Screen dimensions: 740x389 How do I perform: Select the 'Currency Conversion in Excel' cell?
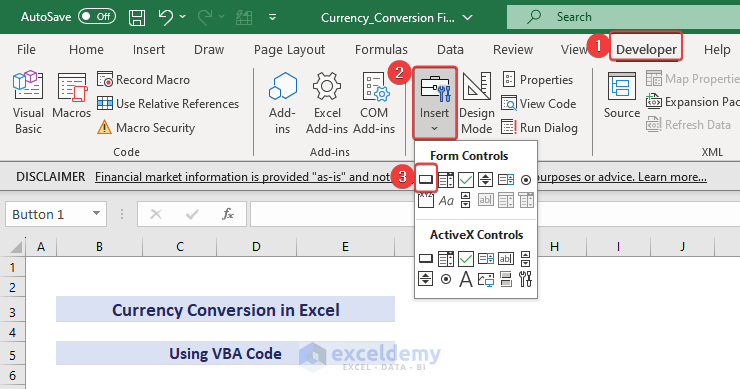pos(226,310)
